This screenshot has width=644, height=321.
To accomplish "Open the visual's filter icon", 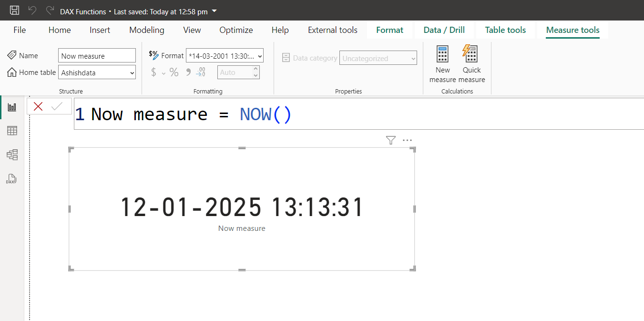I will coord(390,140).
